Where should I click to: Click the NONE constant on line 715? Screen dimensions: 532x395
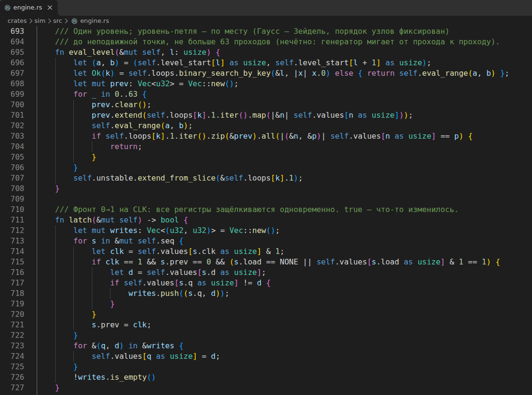[x=289, y=262]
